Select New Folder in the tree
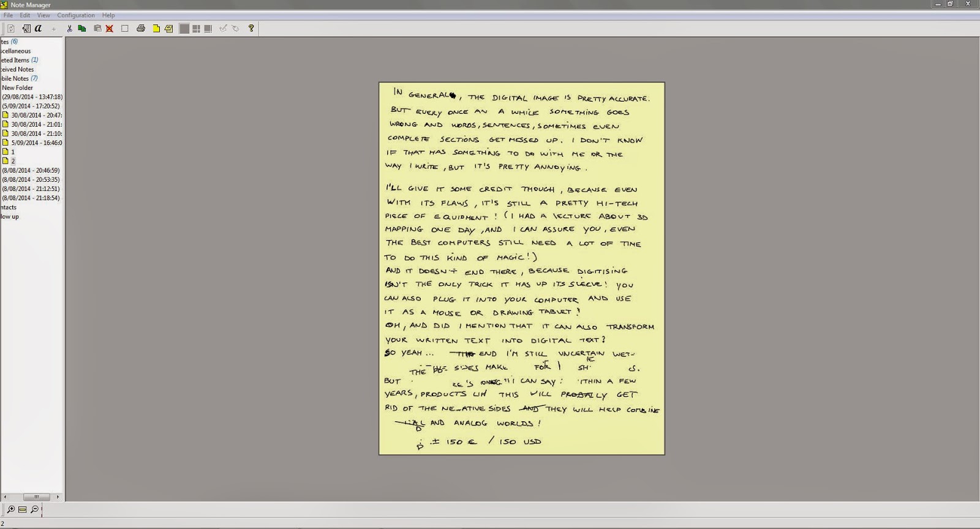This screenshot has width=980, height=529. (x=17, y=88)
